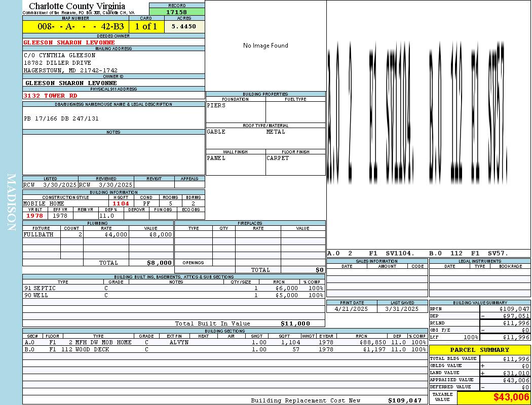Click sketch legend A.0 2 F1 SV1104.
Image resolution: width=532 pixels, height=405 pixels.
tap(371, 253)
